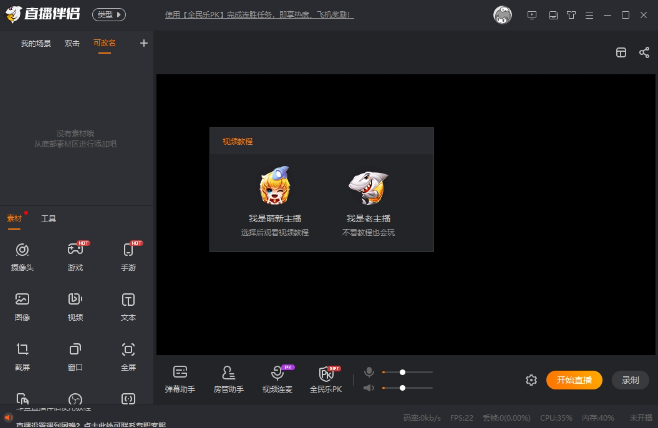Open the hamburger main menu

(589, 16)
